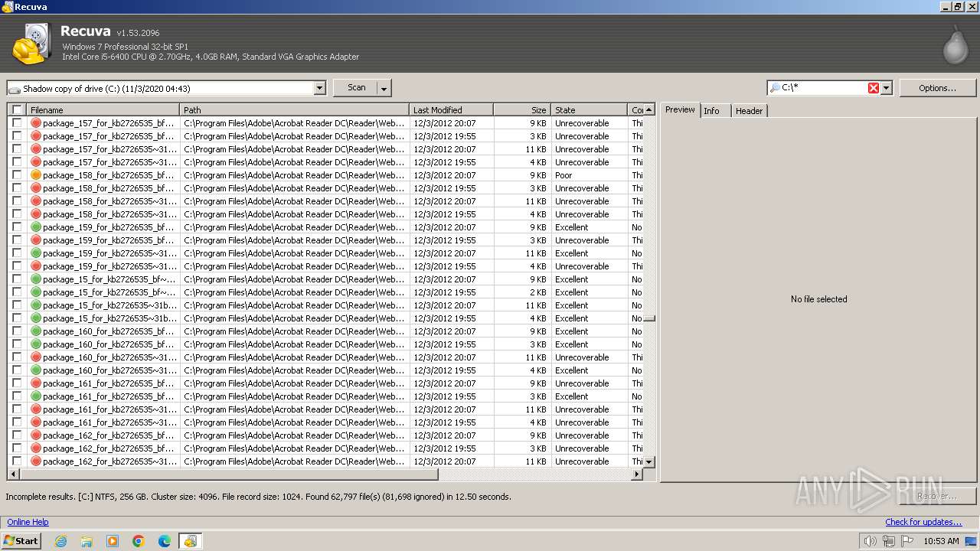Click the horizontal scrollbar thumb of the file list
Screen dimensions: 980x551
pos(229,474)
